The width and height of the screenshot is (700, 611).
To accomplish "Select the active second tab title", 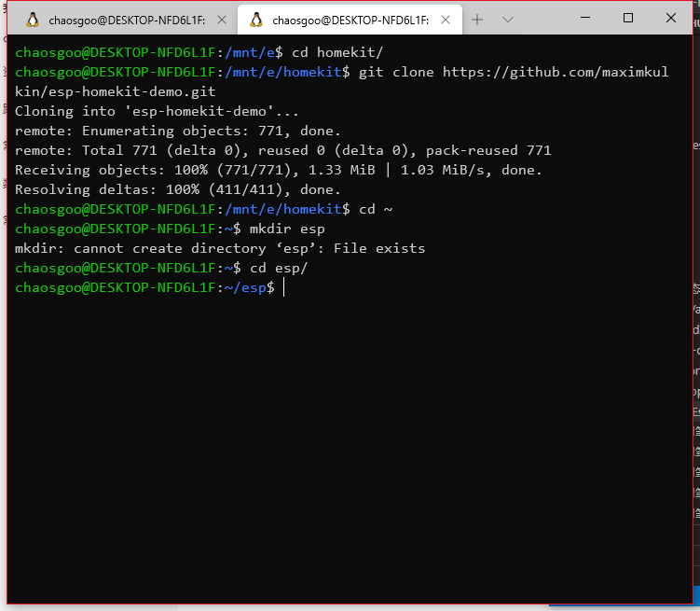I will point(350,20).
